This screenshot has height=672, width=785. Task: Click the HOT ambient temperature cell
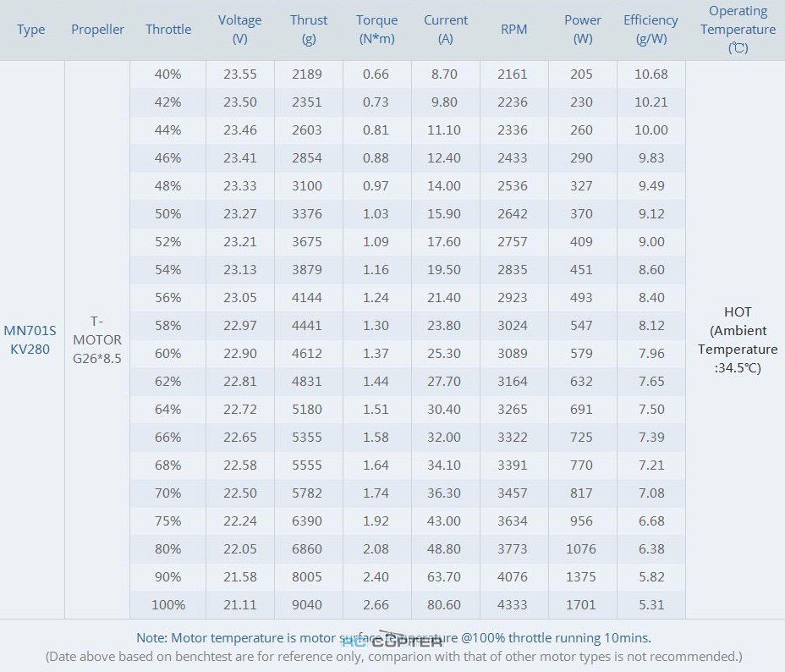click(x=737, y=339)
